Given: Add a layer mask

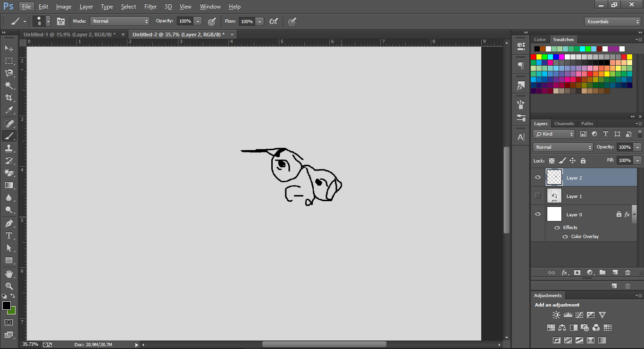Looking at the screenshot, I should tap(577, 272).
